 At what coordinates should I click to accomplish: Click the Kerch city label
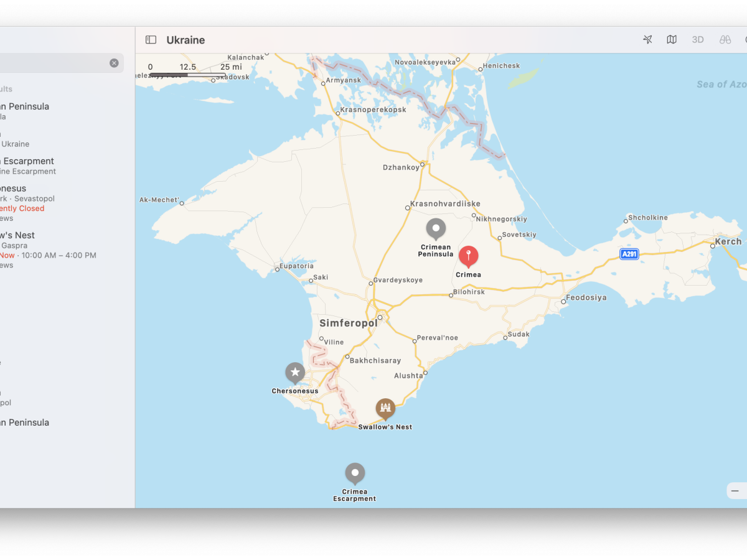click(728, 242)
